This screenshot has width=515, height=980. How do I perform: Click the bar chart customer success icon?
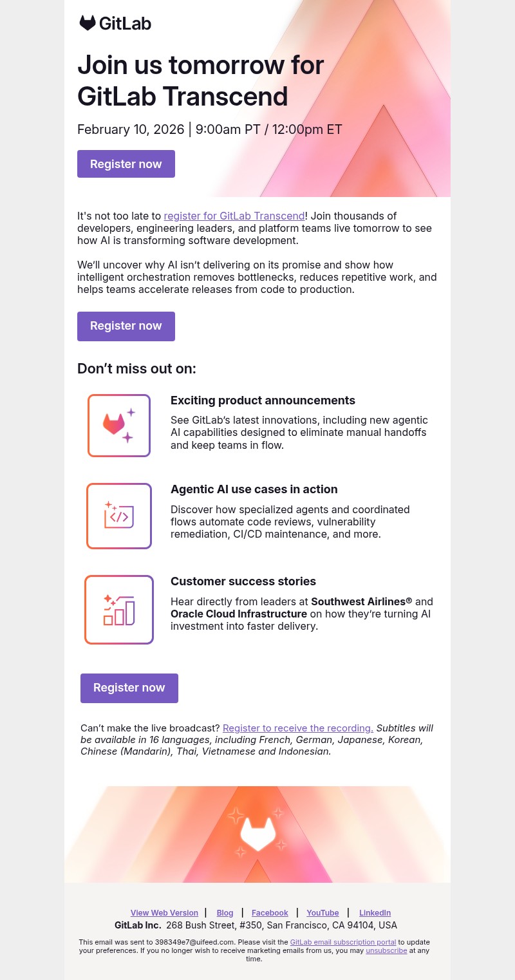(x=119, y=609)
